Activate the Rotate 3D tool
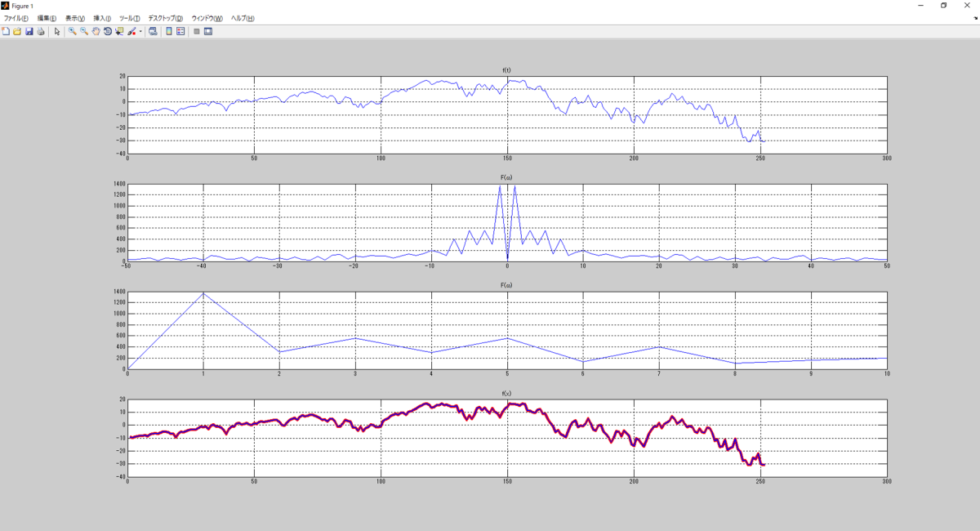980x531 pixels. coord(107,31)
